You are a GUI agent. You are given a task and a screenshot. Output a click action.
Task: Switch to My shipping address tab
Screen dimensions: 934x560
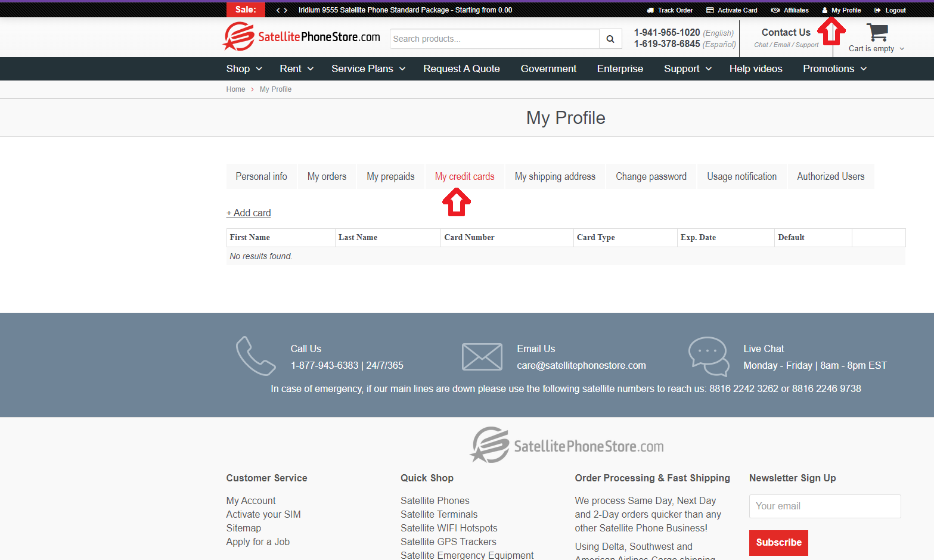[x=555, y=176]
